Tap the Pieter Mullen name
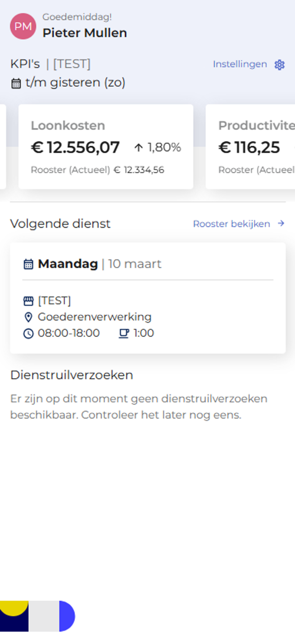The width and height of the screenshot is (295, 644). tap(85, 33)
